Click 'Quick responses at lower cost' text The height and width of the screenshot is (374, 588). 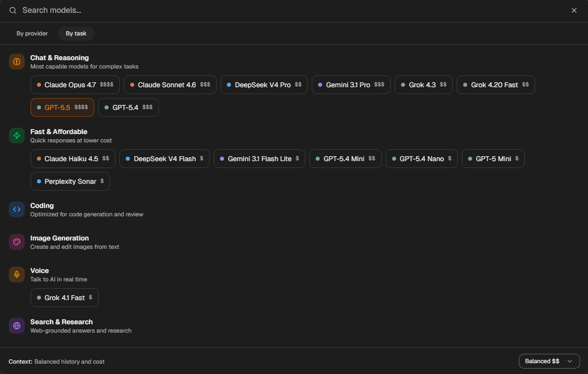point(71,140)
